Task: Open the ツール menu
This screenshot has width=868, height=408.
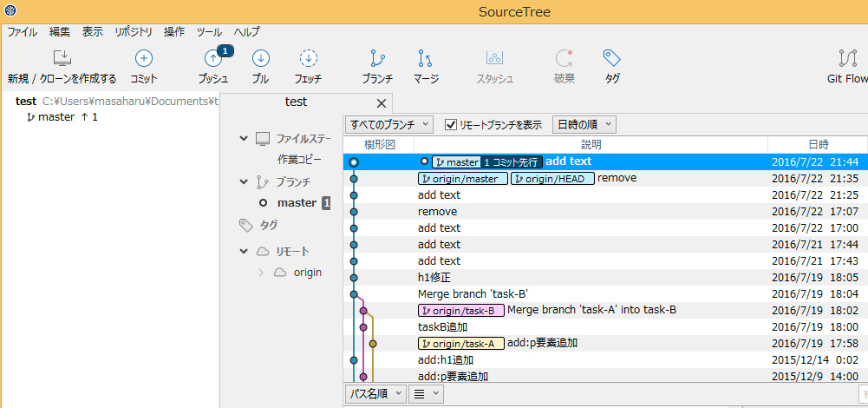Action: (x=209, y=31)
